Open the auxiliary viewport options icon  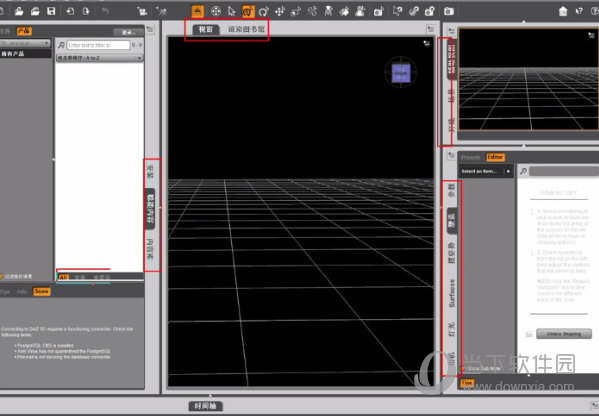pyautogui.click(x=591, y=35)
